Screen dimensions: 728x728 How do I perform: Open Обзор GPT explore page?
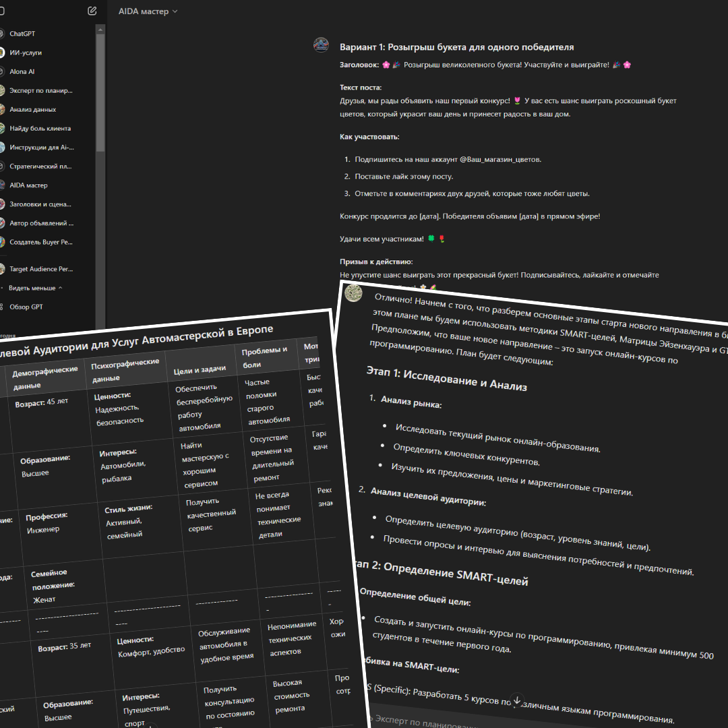click(26, 307)
